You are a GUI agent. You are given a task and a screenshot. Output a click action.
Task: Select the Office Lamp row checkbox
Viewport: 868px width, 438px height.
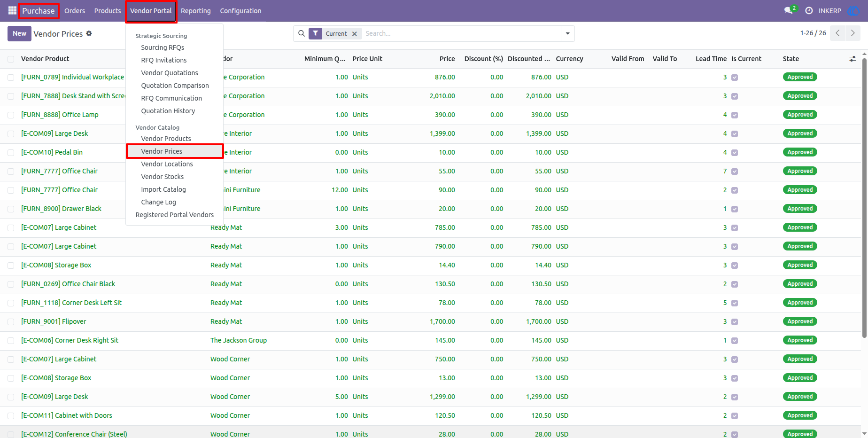pos(11,115)
